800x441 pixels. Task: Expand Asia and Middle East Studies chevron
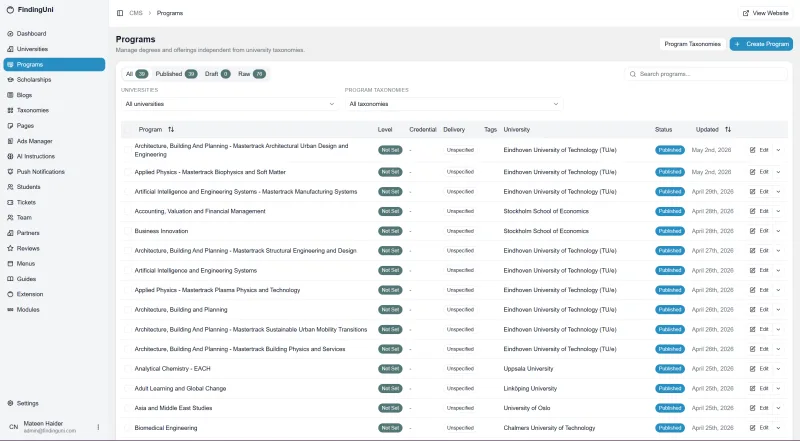[778, 408]
